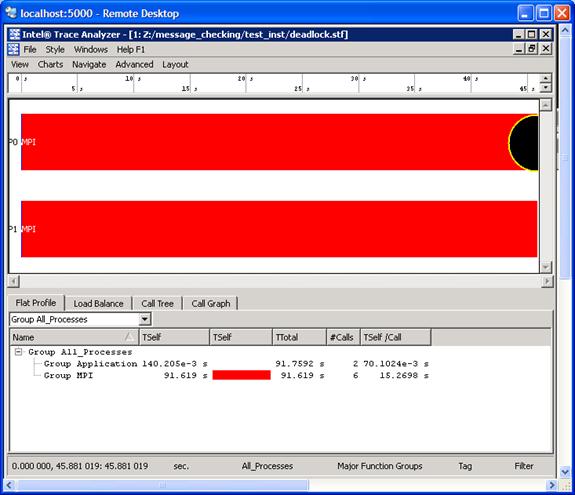Click the trace document icon beside File menu
Image resolution: width=575 pixels, height=495 pixels.
tap(13, 50)
